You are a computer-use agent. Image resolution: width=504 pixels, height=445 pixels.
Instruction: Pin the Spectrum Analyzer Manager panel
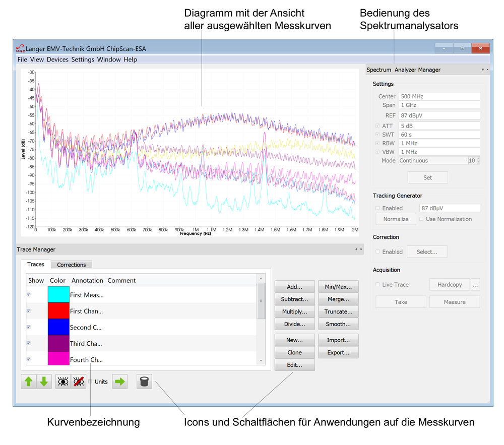coord(482,70)
